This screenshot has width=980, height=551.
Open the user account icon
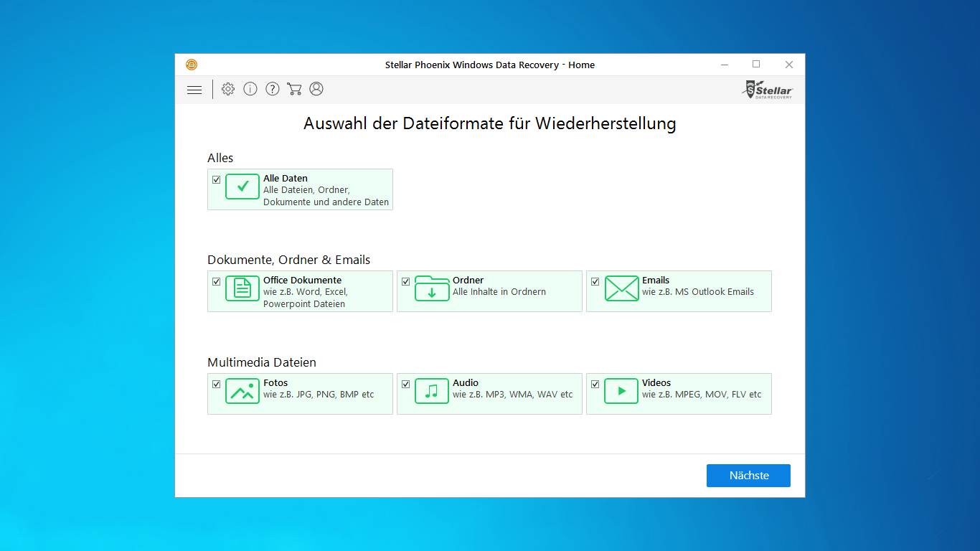click(316, 89)
